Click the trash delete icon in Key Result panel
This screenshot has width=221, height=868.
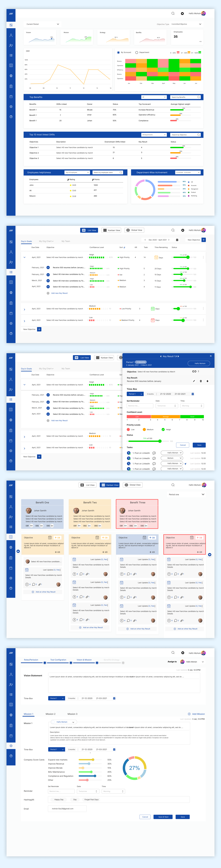[201, 381]
